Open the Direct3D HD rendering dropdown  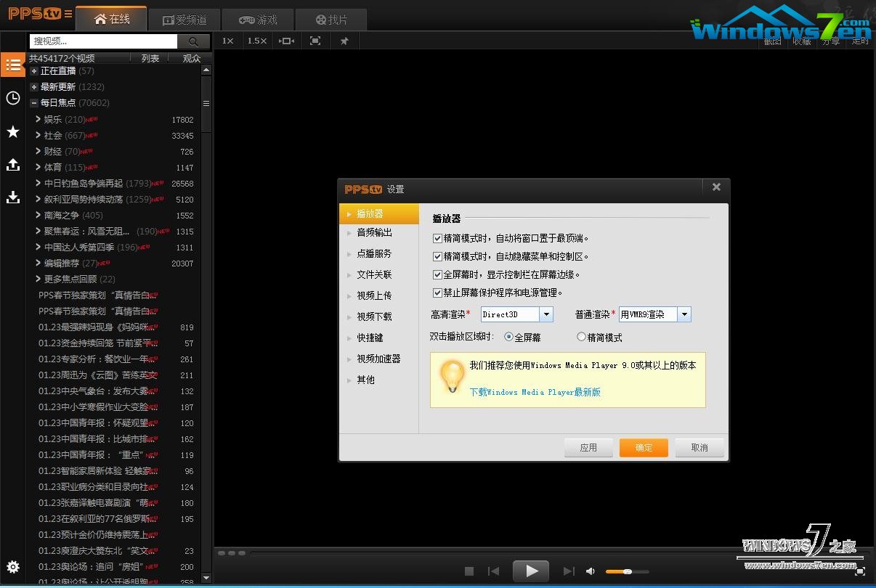pos(546,314)
